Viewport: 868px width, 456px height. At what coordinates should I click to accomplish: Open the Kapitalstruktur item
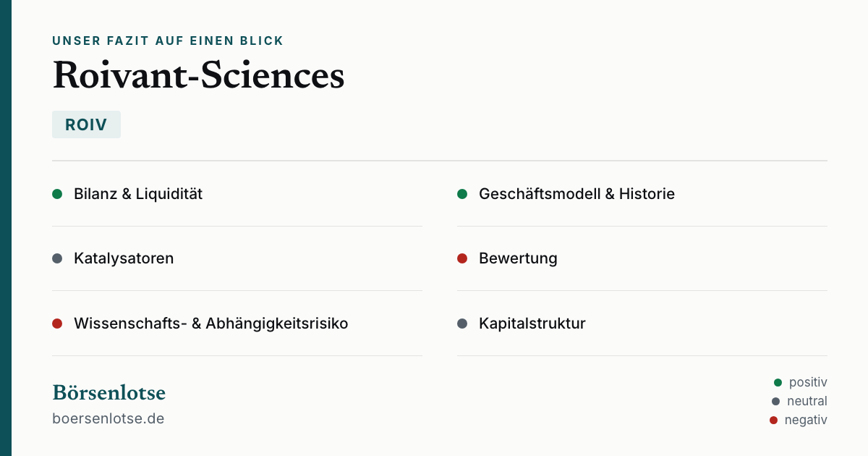tap(642, 324)
